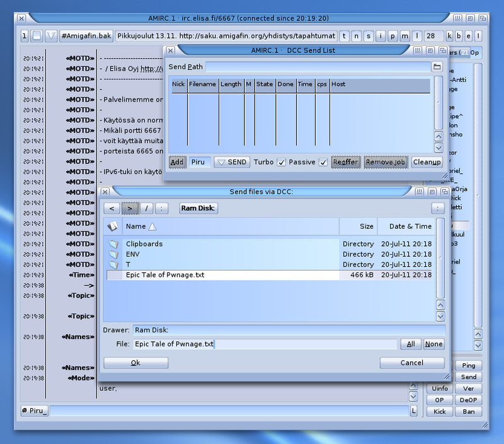Open the channel dropdown arrow beside #Amigafin.bak

(51, 36)
